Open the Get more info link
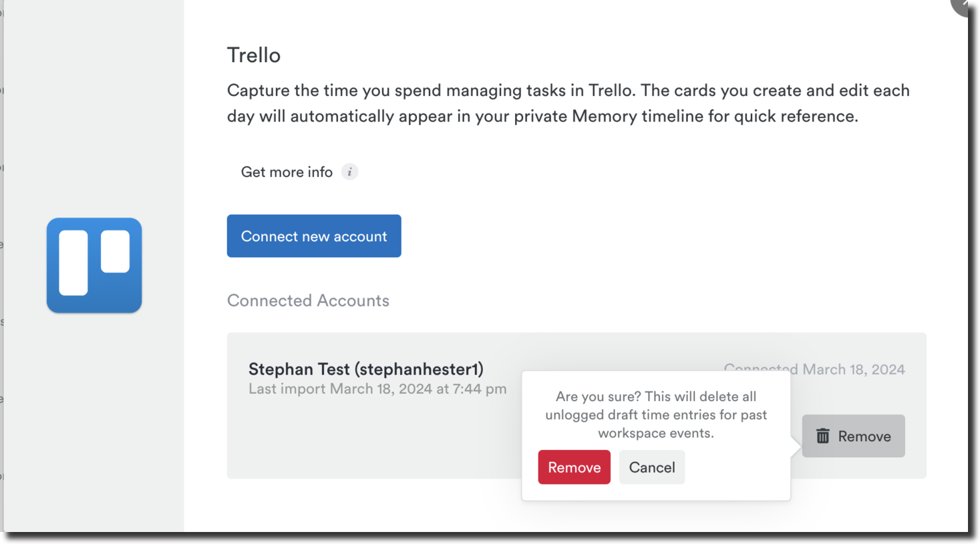Viewport: 980px width, 544px height. click(x=287, y=172)
